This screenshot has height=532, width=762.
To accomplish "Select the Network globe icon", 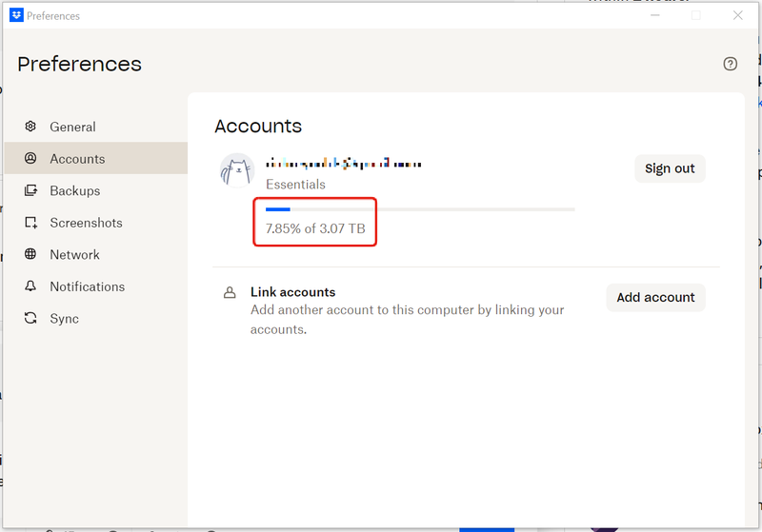I will pos(30,254).
